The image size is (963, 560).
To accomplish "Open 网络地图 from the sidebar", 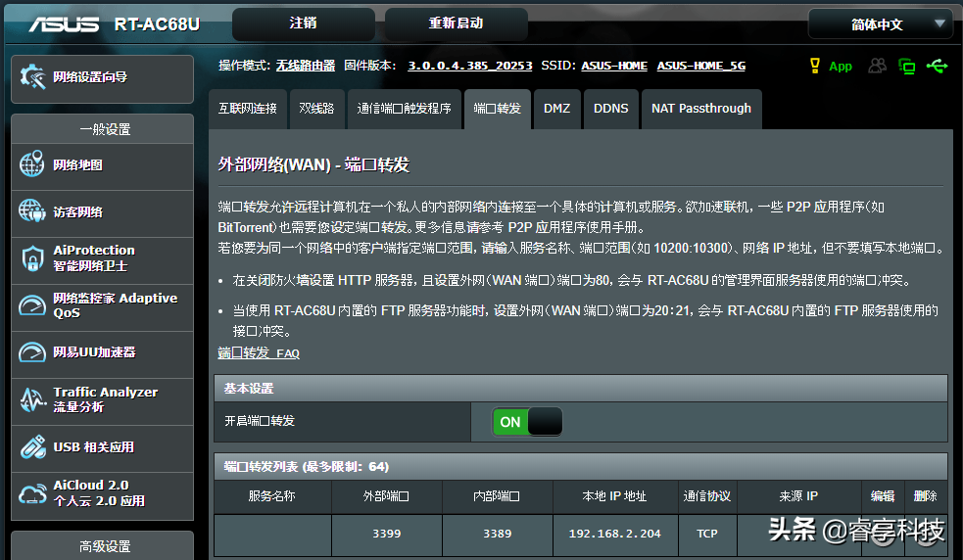I will coord(103,166).
